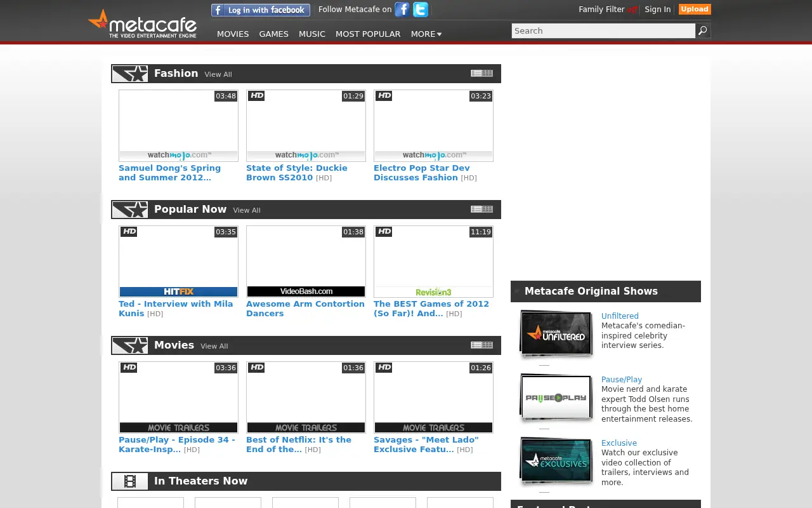812x508 pixels.
Task: Open the GAMES menu item
Action: point(274,34)
